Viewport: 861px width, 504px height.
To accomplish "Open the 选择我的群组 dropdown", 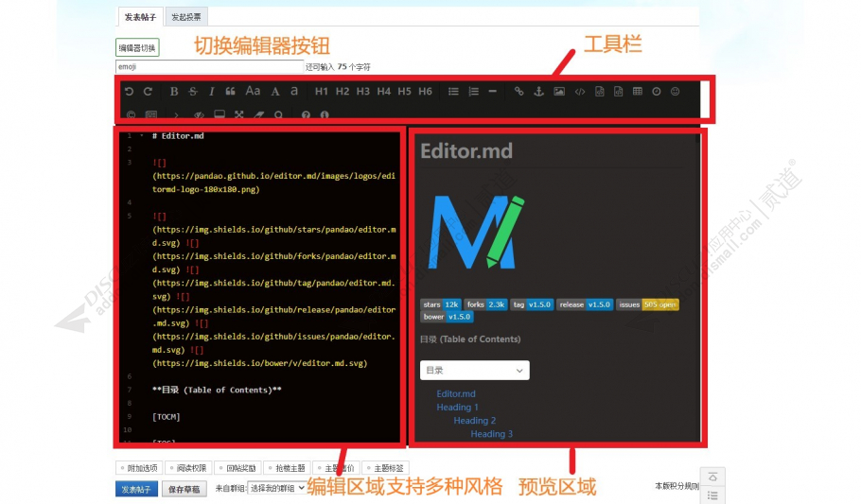I will tap(276, 488).
